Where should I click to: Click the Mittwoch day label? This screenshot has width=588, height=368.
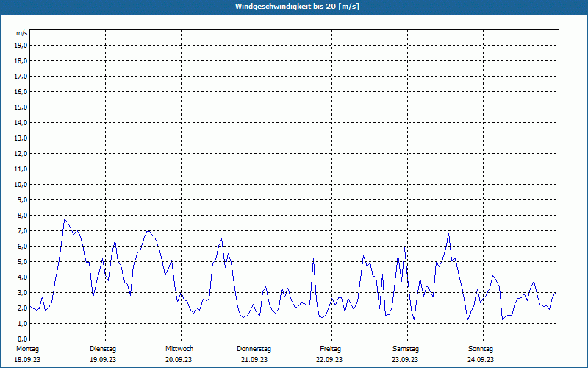click(179, 349)
